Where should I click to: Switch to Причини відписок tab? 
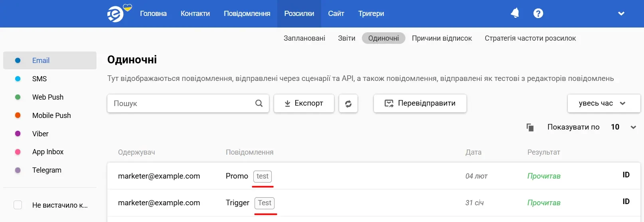[442, 38]
